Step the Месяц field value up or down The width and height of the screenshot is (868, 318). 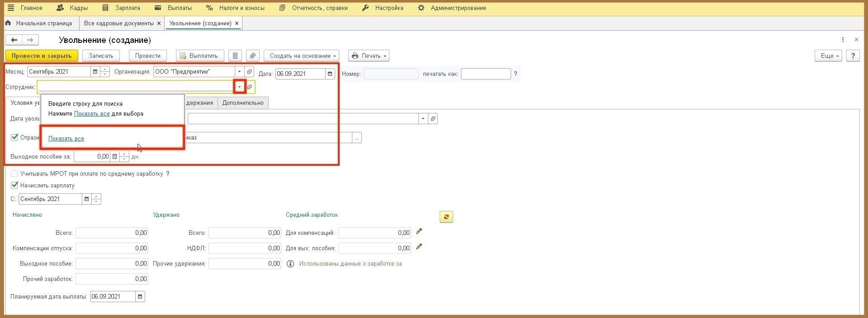pos(105,71)
